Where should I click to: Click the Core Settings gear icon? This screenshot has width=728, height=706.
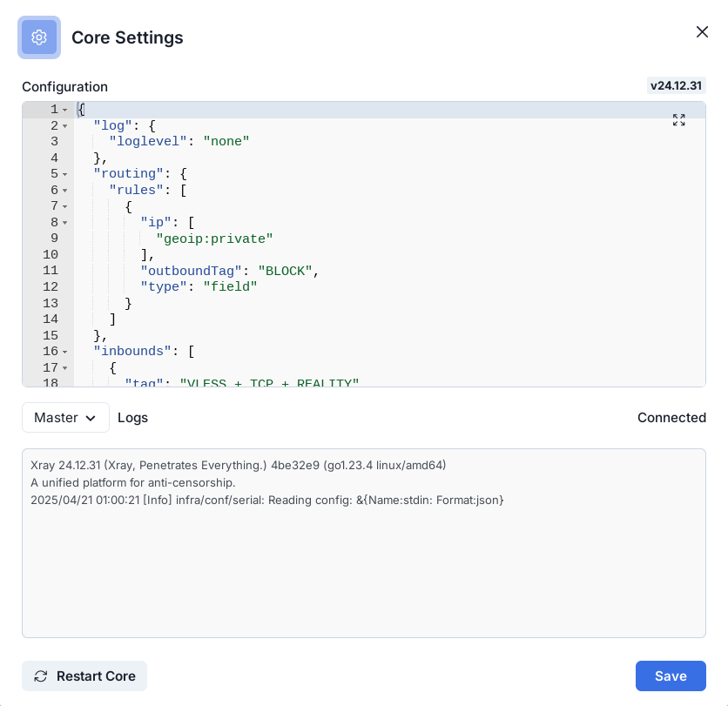[38, 37]
